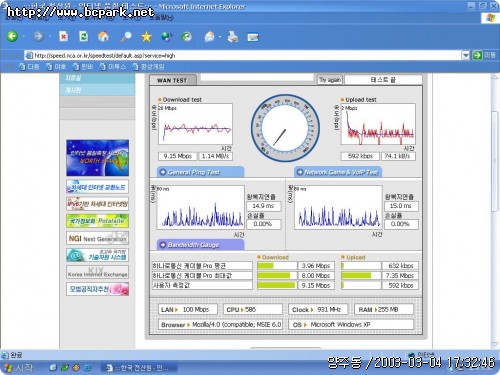Click the page scrollbar down arrow
The image size is (500, 375).
(x=495, y=344)
